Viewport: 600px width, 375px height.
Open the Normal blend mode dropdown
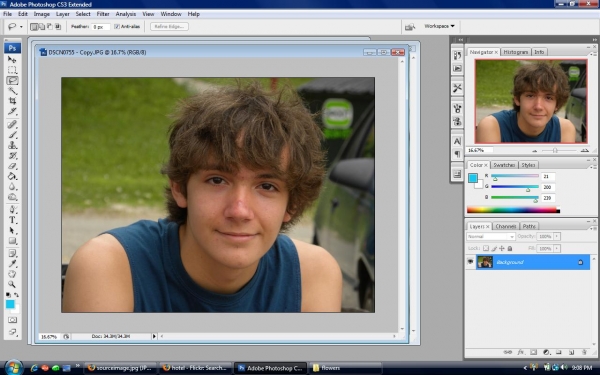tap(491, 236)
